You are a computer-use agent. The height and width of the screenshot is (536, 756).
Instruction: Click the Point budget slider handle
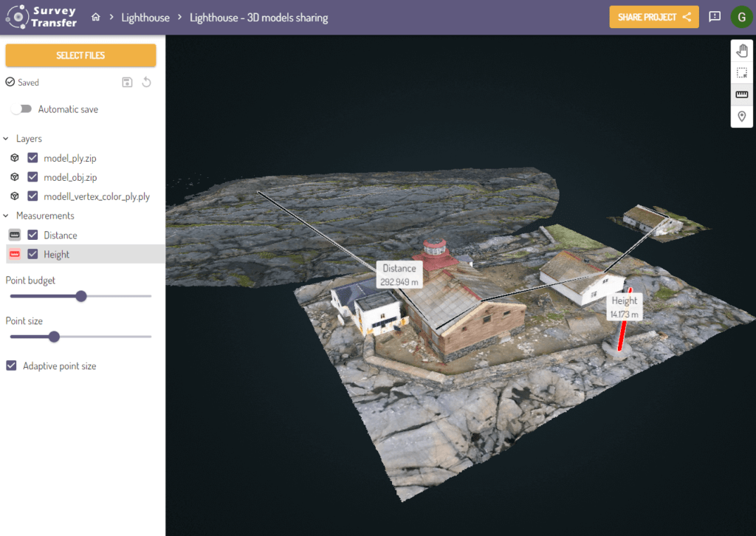(x=81, y=296)
